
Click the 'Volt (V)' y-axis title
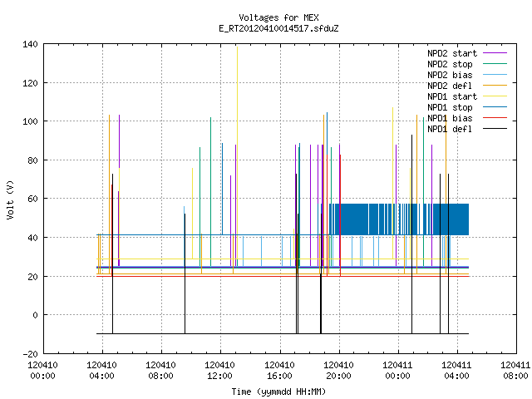tap(11, 200)
